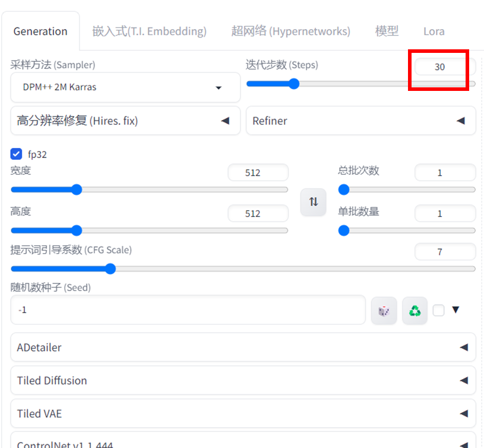Toggle the fp32 checkbox
The height and width of the screenshot is (448, 484).
coord(16,154)
